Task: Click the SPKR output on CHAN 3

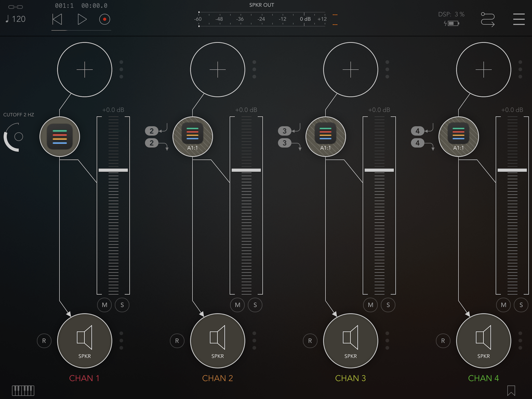Action: coord(351,341)
